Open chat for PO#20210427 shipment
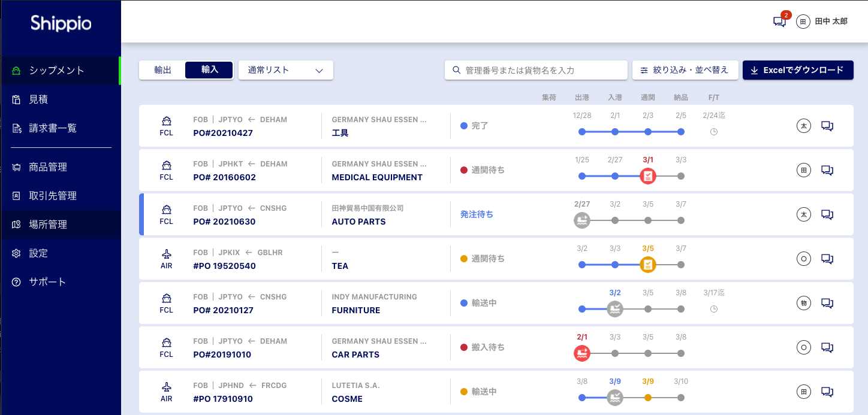This screenshot has width=868, height=415. [x=827, y=126]
